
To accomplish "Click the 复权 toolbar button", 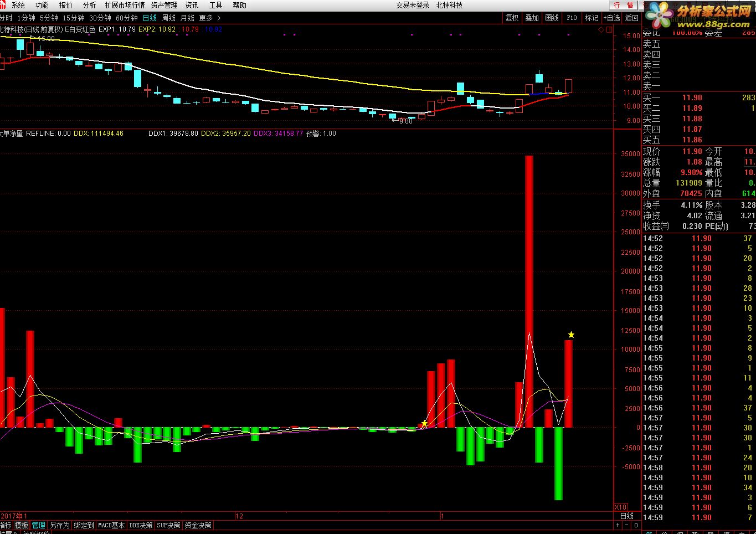I will click(512, 18).
